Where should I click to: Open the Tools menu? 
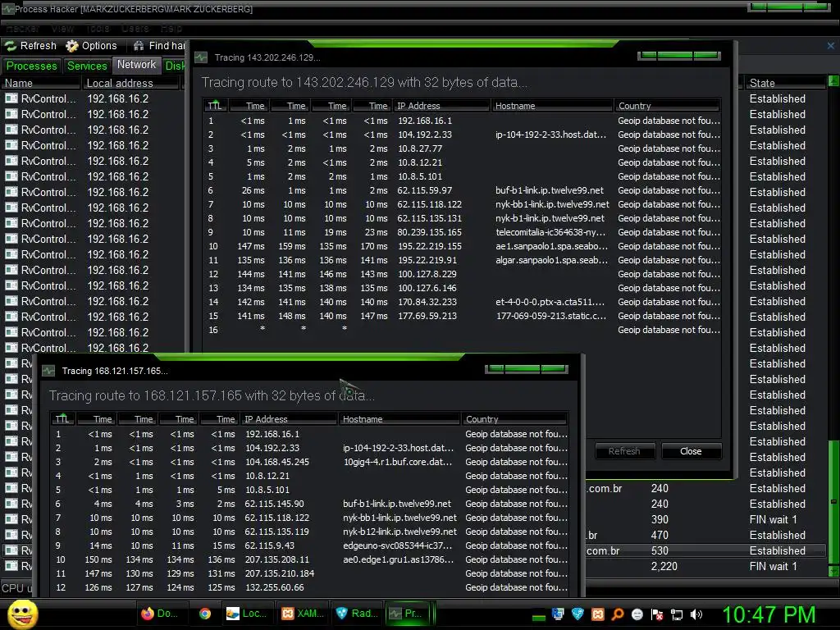tap(98, 29)
